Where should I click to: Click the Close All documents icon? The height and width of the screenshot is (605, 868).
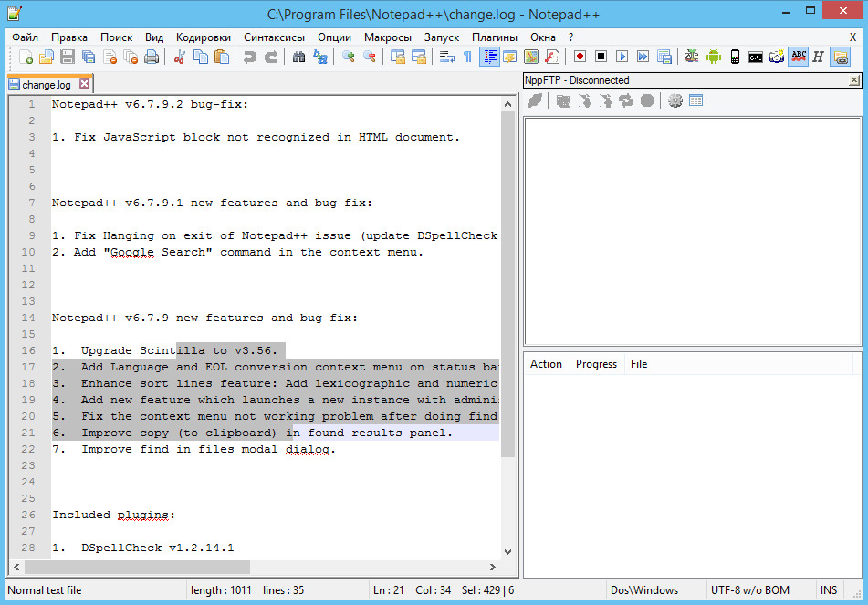(131, 57)
